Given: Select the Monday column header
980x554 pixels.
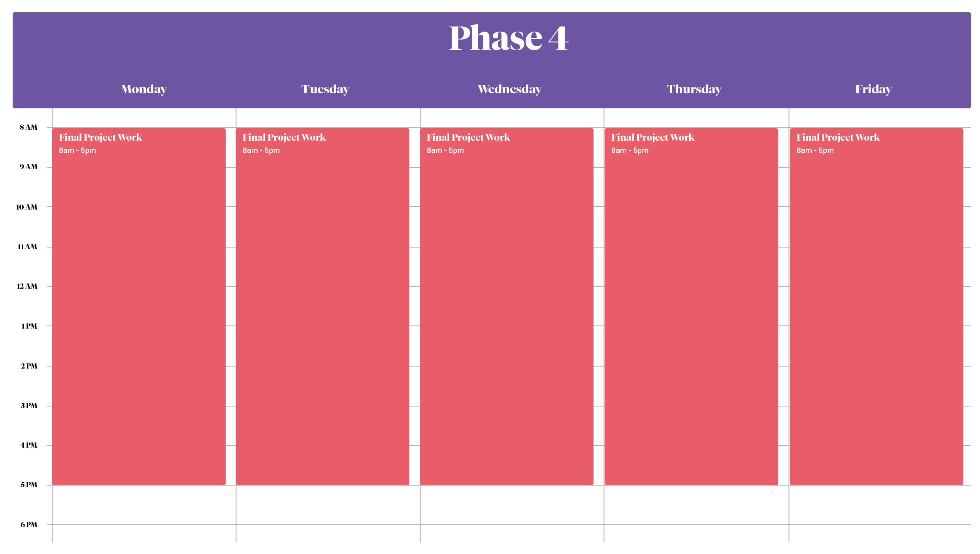Looking at the screenshot, I should (x=144, y=89).
